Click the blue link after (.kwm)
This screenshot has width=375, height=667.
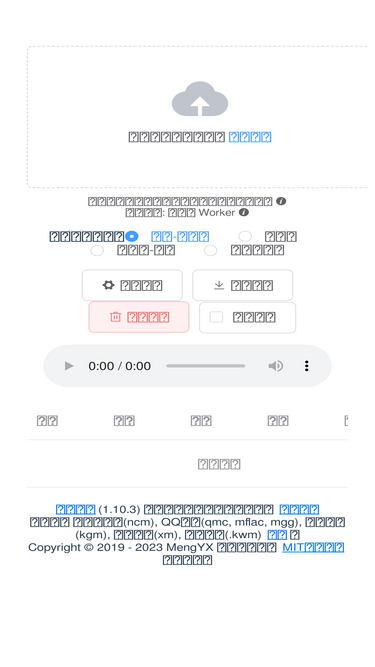pos(277,535)
